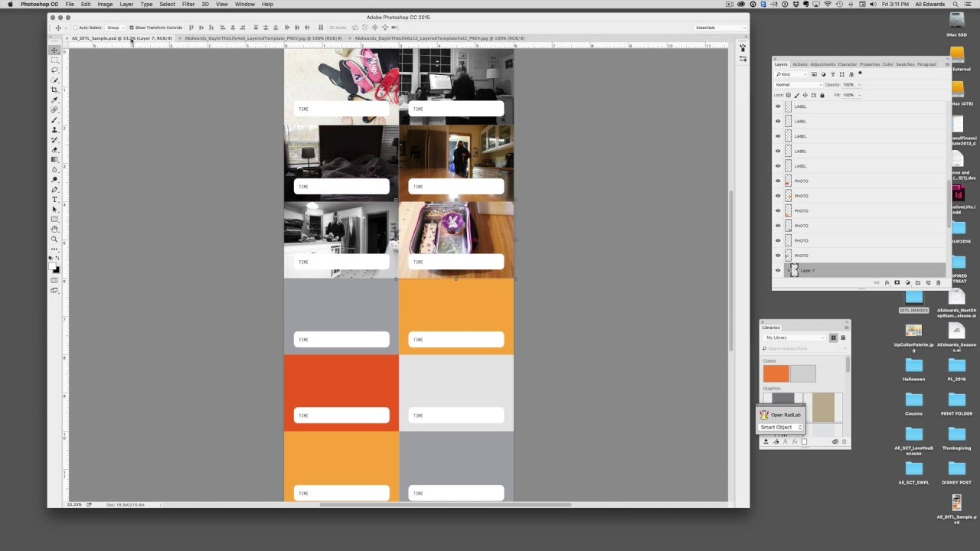Hide the topmost LABEL layer
Image resolution: width=980 pixels, height=551 pixels.
(x=778, y=106)
